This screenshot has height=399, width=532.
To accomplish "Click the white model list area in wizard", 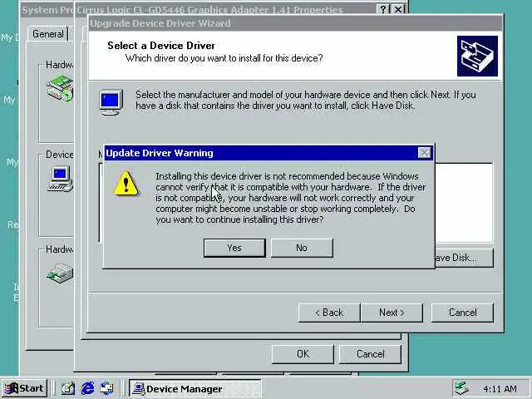I will click(x=464, y=203).
